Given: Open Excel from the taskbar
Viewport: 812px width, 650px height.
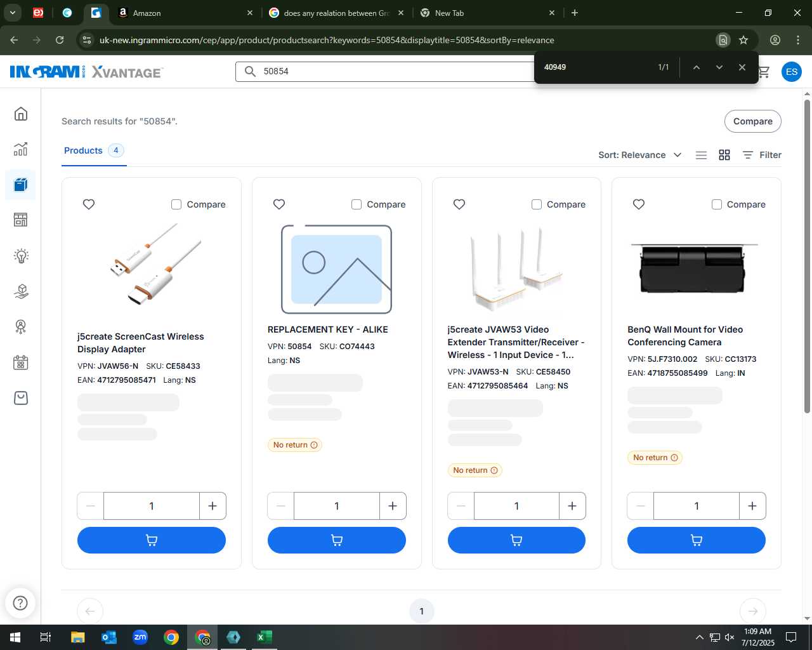Looking at the screenshot, I should pos(265,637).
